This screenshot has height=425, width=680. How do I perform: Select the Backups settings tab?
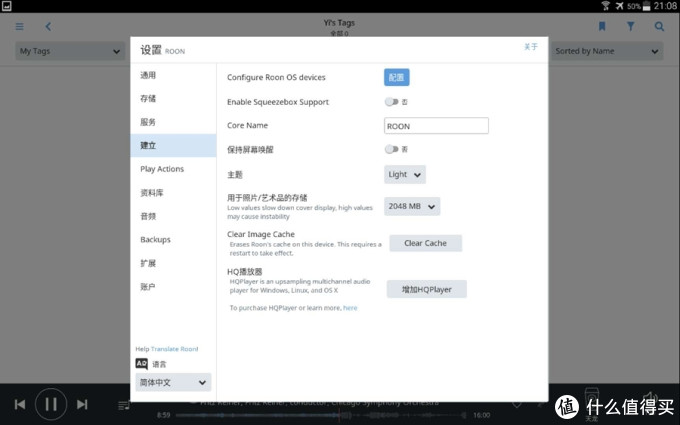pyautogui.click(x=173, y=239)
